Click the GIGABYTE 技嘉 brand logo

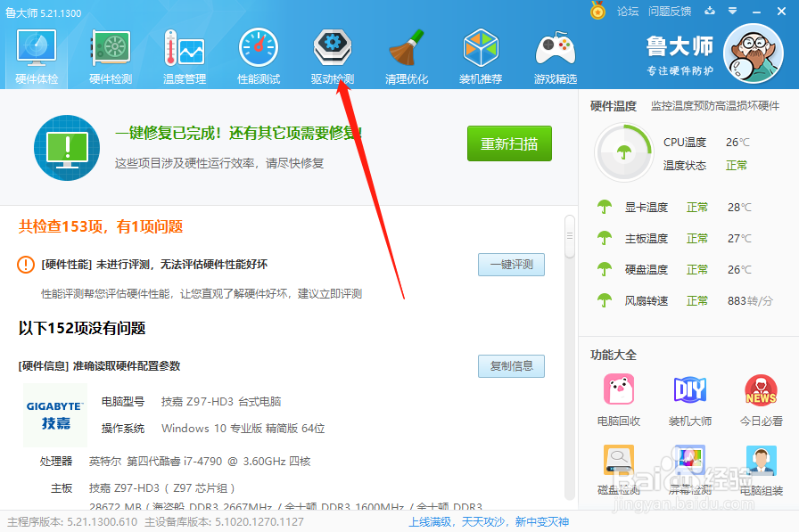click(x=55, y=415)
